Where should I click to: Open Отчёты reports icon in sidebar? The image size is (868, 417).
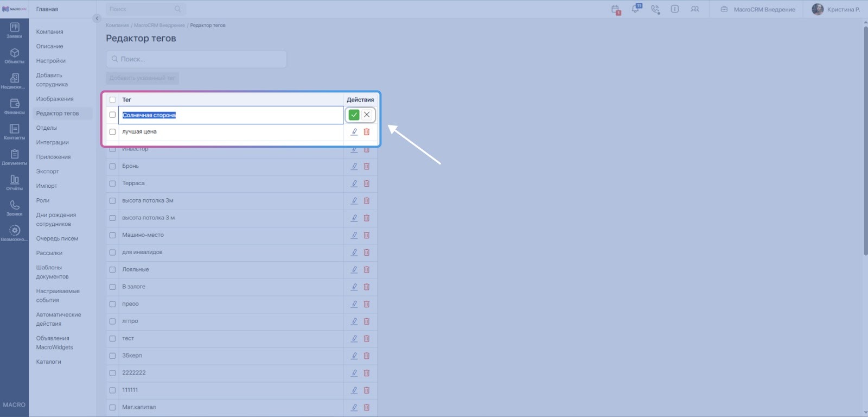coord(15,182)
